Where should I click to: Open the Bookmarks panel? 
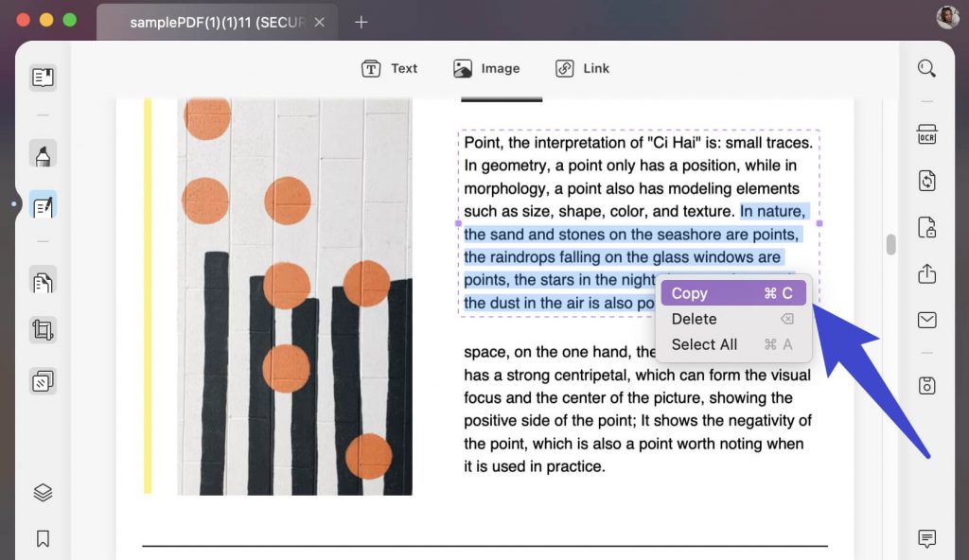[x=42, y=537]
